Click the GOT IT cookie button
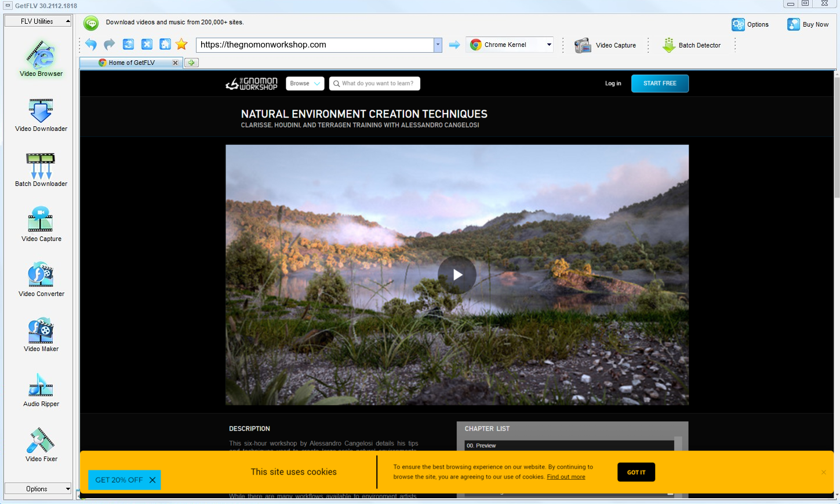Image resolution: width=840 pixels, height=504 pixels. (x=636, y=472)
